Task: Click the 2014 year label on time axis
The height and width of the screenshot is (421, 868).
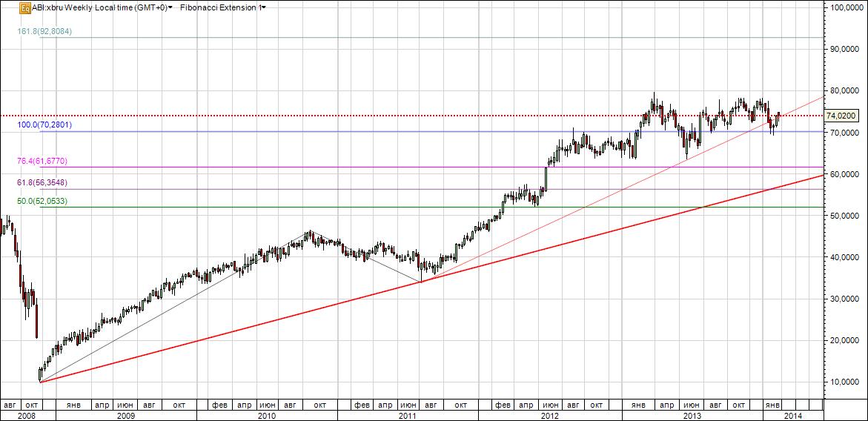Action: pos(792,415)
